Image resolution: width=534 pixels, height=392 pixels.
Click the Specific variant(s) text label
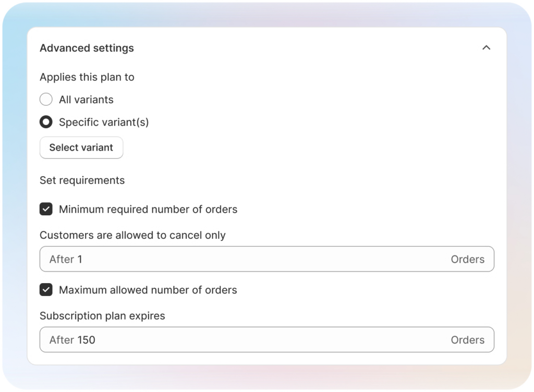point(104,121)
